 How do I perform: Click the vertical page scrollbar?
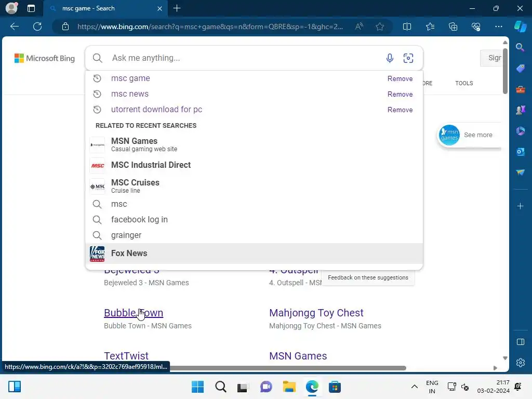tap(505, 71)
